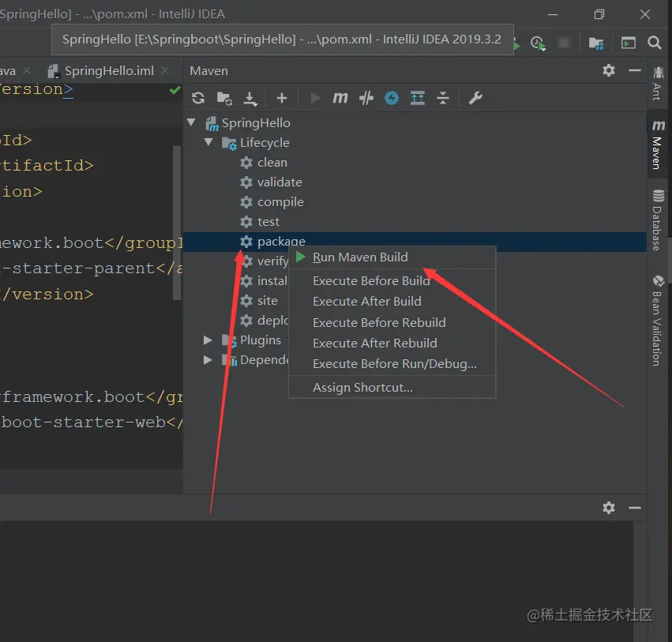Click the Stop toolbar button
672x642 pixels.
point(564,43)
